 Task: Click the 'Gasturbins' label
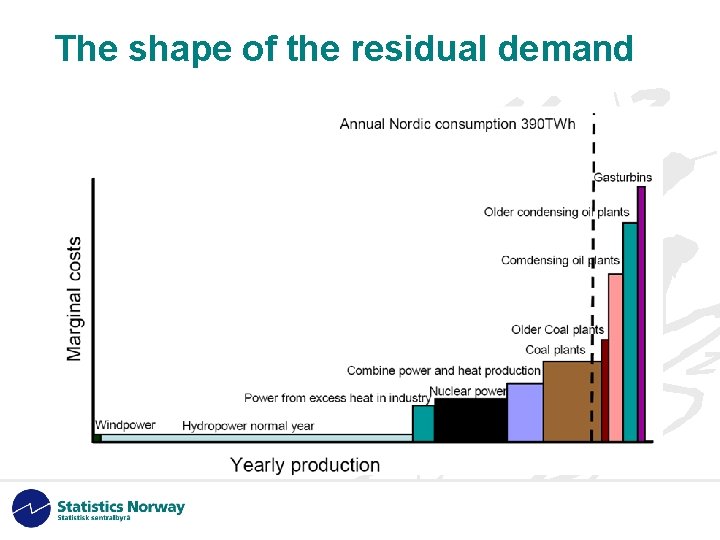click(623, 177)
